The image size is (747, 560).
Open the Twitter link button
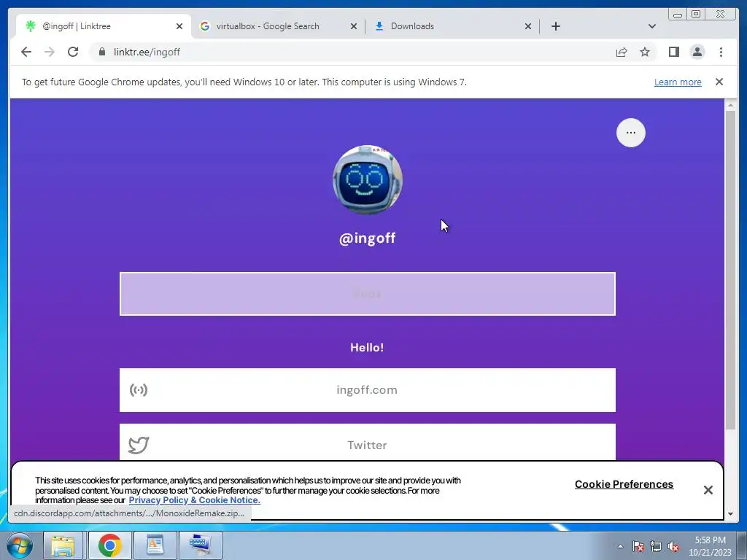368,442
